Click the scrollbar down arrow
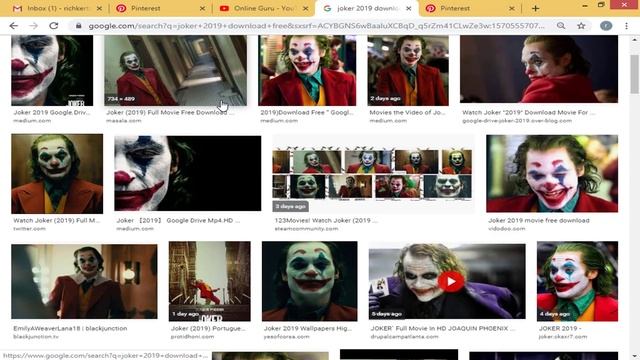 point(634,356)
